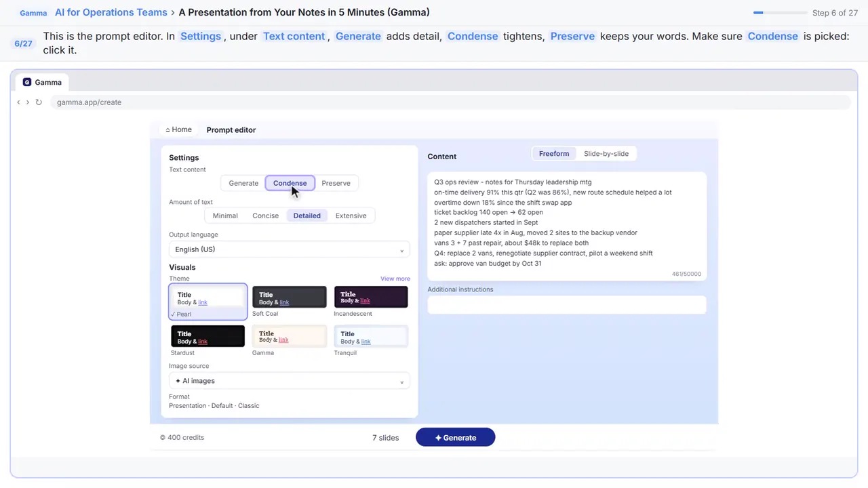Set amount of text to Detailed

(x=307, y=216)
